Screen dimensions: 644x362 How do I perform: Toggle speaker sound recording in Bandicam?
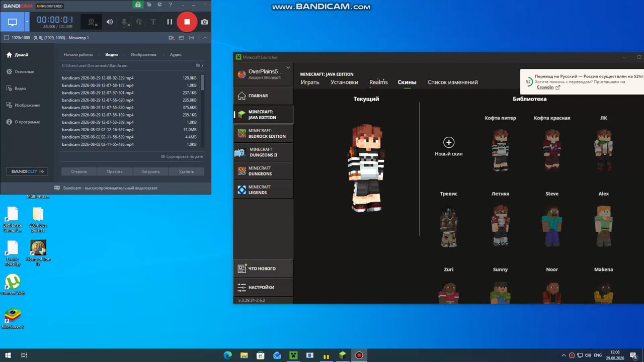coord(110,22)
